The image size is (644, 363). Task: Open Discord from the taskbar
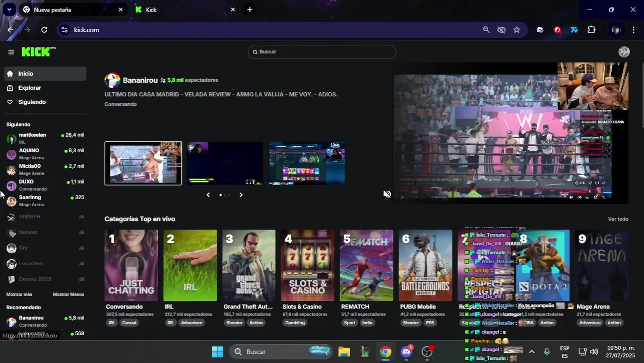point(407,351)
